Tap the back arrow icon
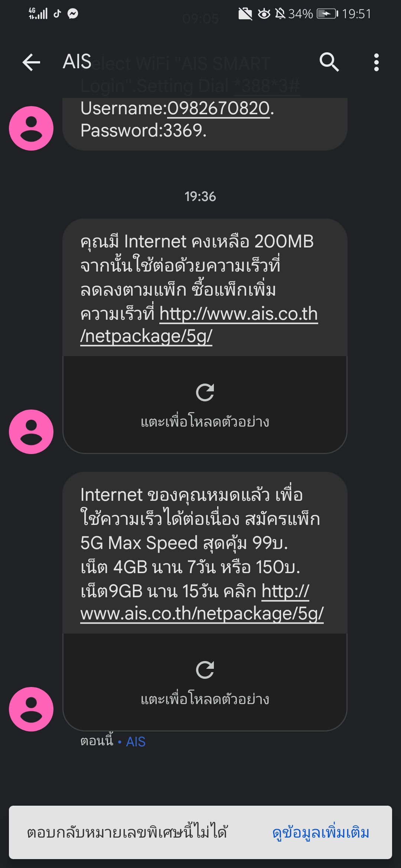This screenshot has width=401, height=868. click(31, 62)
